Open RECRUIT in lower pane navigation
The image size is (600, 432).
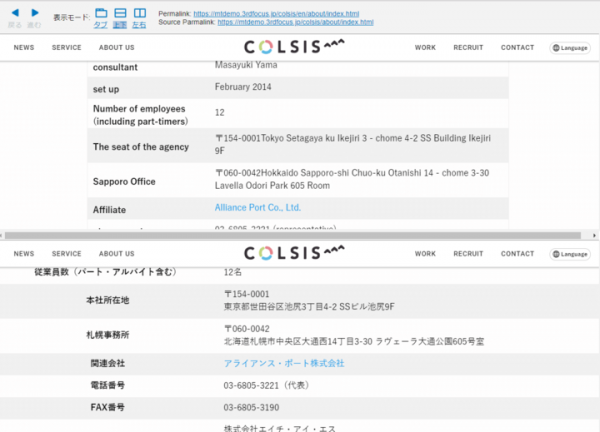pos(468,254)
